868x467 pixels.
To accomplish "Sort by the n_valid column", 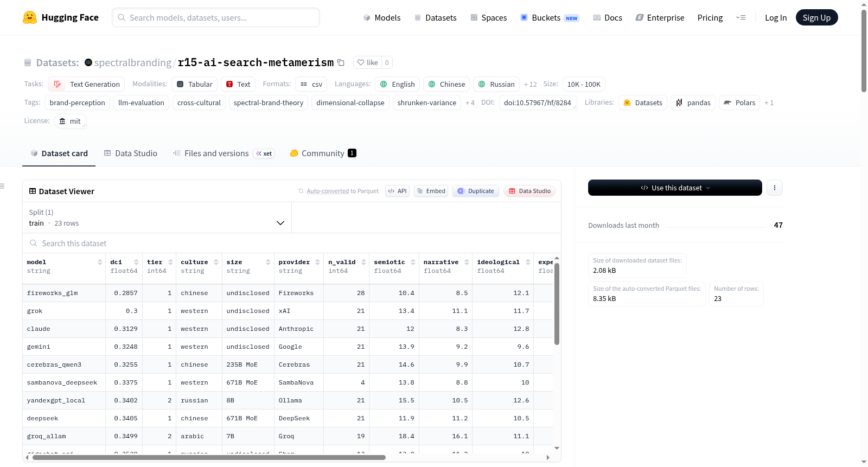I will [363, 262].
